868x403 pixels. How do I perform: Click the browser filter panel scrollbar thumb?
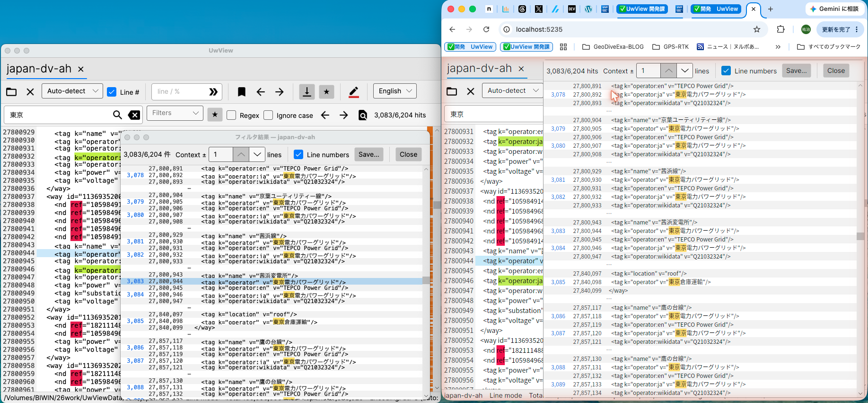[x=860, y=236]
